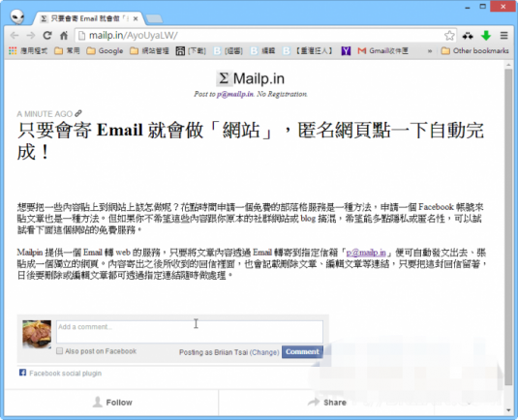
Task: Click the green download arrow extension icon
Action: [486, 36]
